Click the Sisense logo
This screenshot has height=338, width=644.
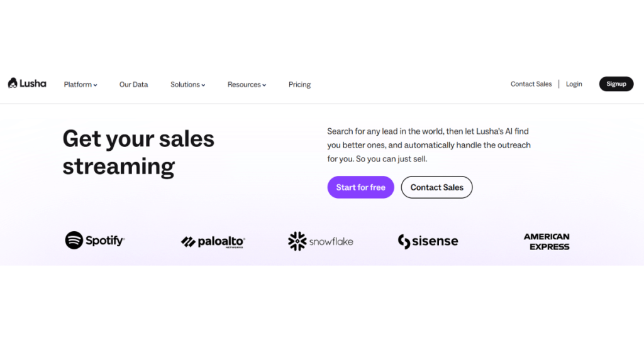click(428, 241)
